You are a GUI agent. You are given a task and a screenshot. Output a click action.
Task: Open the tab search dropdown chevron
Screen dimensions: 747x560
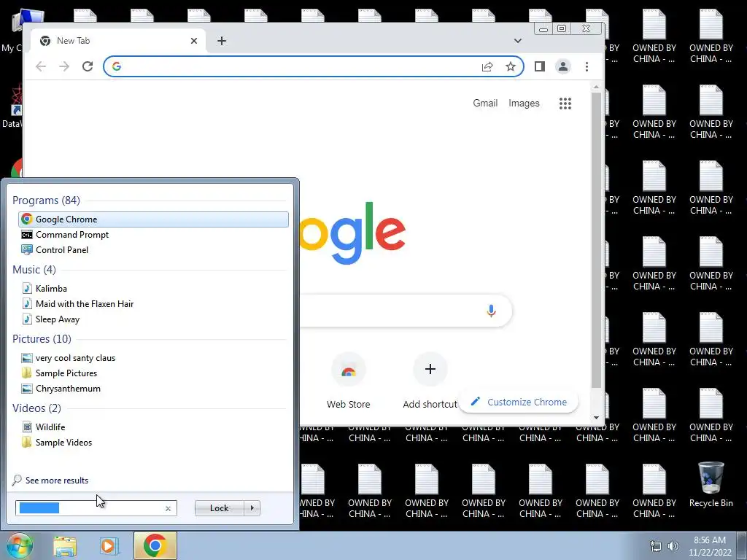click(518, 41)
